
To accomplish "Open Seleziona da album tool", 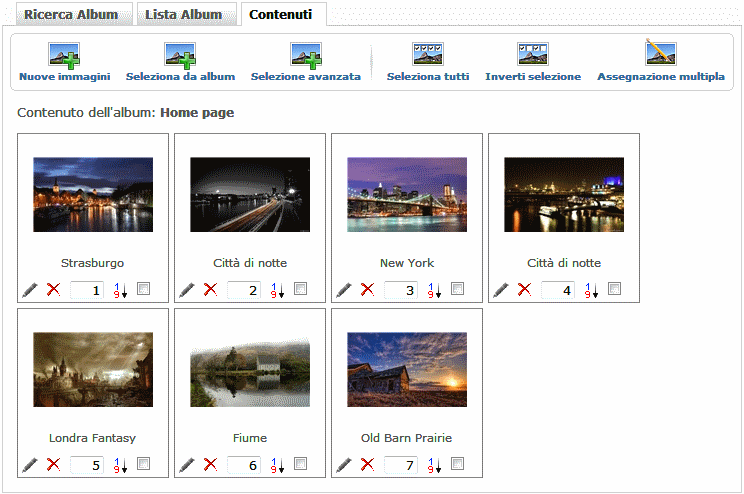I will pos(180,54).
